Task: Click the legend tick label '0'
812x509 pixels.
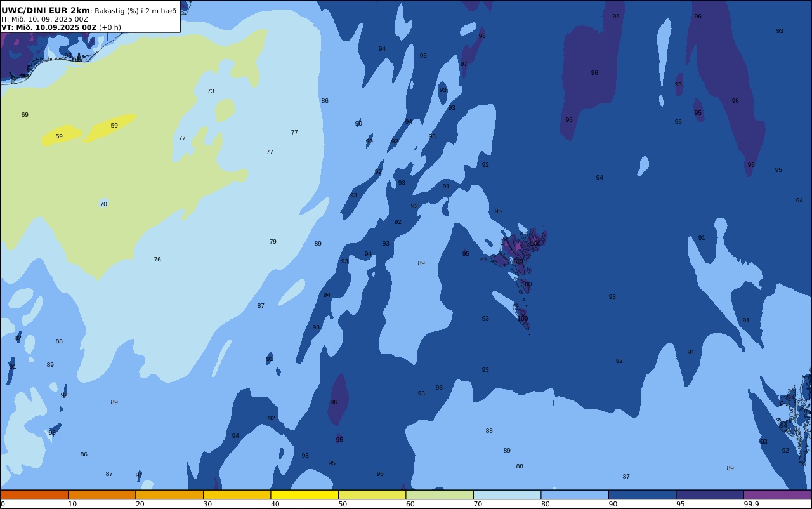Action: pyautogui.click(x=3, y=504)
